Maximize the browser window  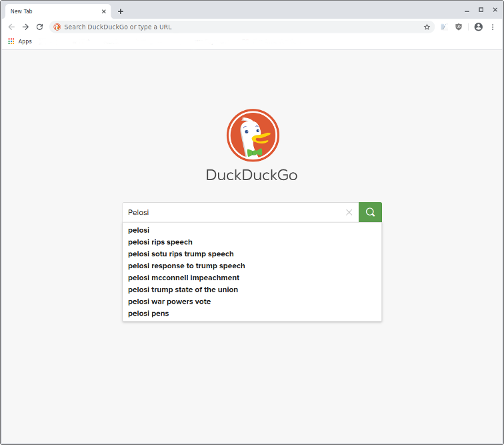[481, 10]
